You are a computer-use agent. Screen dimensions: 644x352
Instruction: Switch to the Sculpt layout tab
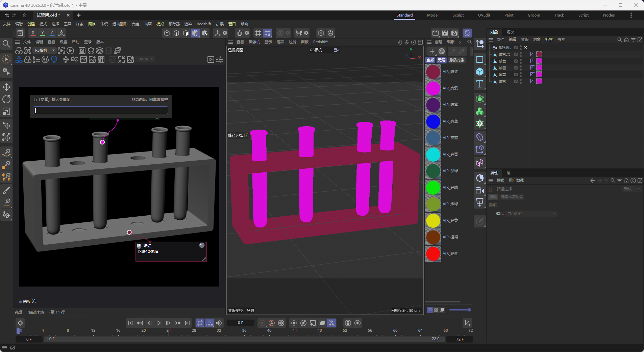(x=458, y=15)
